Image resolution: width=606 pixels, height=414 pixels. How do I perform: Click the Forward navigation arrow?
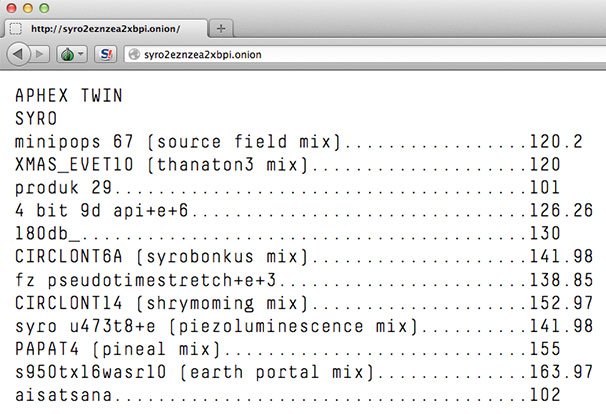pos(41,53)
